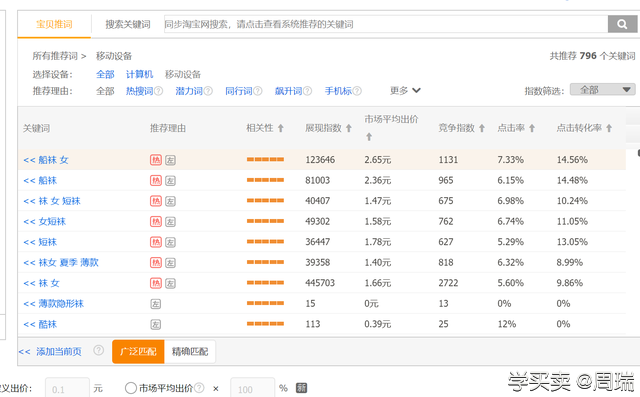Click the percent 100 input field
Viewport: 640px width, 397px height.
tap(252, 388)
